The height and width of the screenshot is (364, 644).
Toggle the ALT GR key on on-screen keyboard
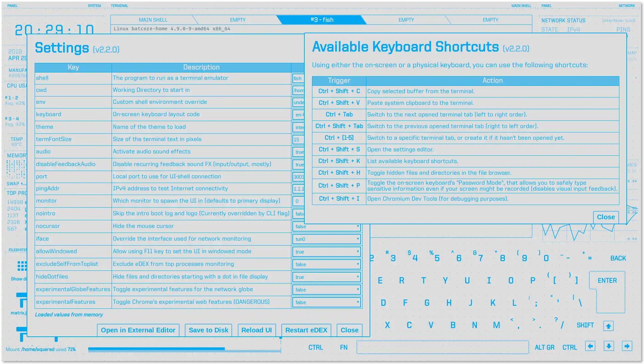tap(544, 347)
